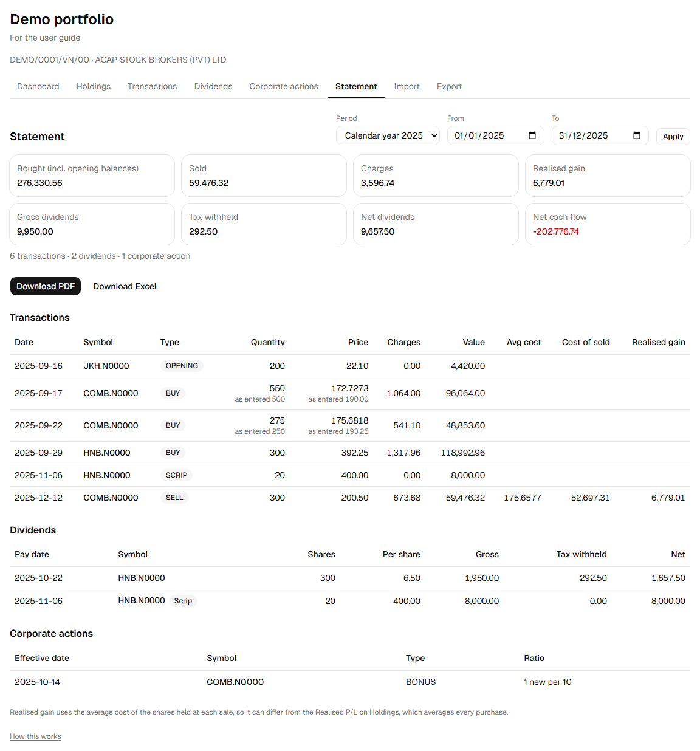Click the BONUS type in Corporate actions

tap(421, 682)
